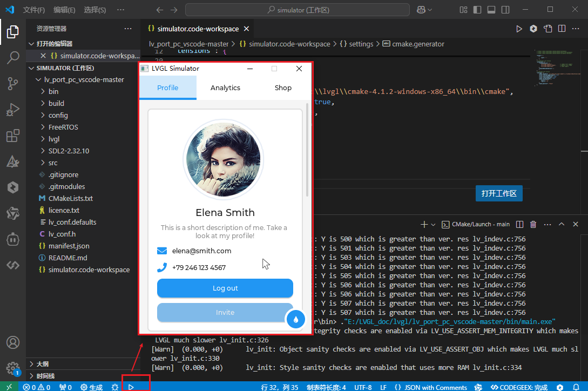This screenshot has width=588, height=391.
Task: Open terminal launch profile dropdown arrow
Action: pyautogui.click(x=433, y=225)
